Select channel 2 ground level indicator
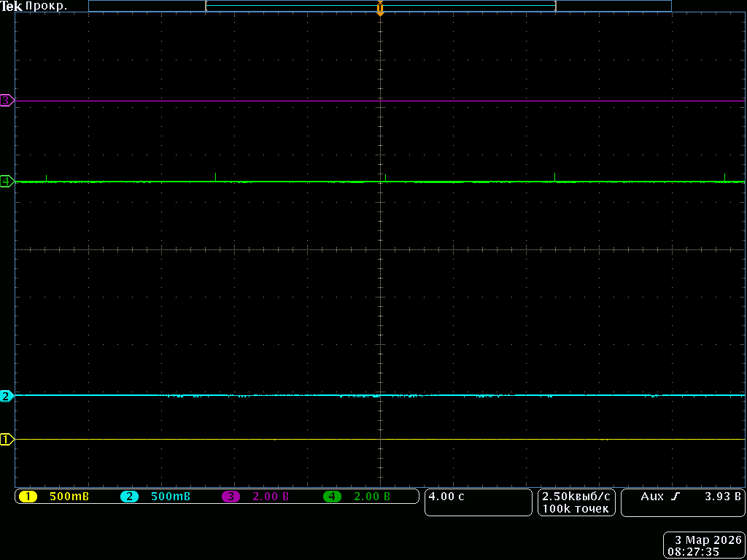747x560 pixels. click(x=7, y=396)
